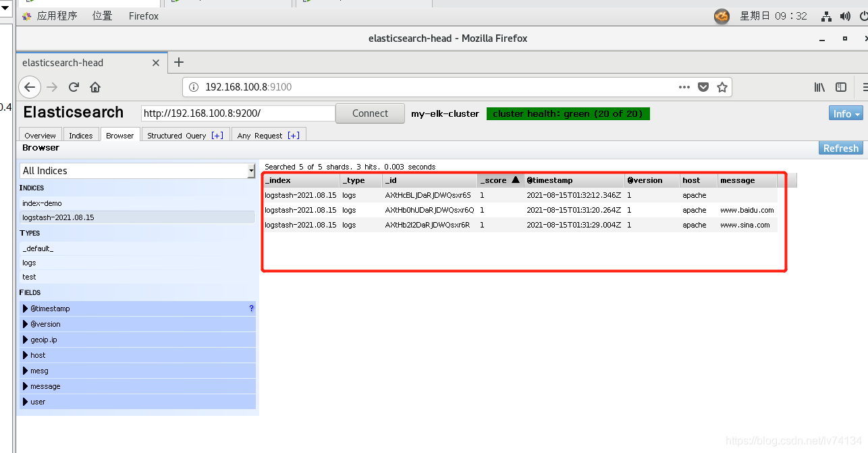Open a new tab with the plus button

coord(179,62)
